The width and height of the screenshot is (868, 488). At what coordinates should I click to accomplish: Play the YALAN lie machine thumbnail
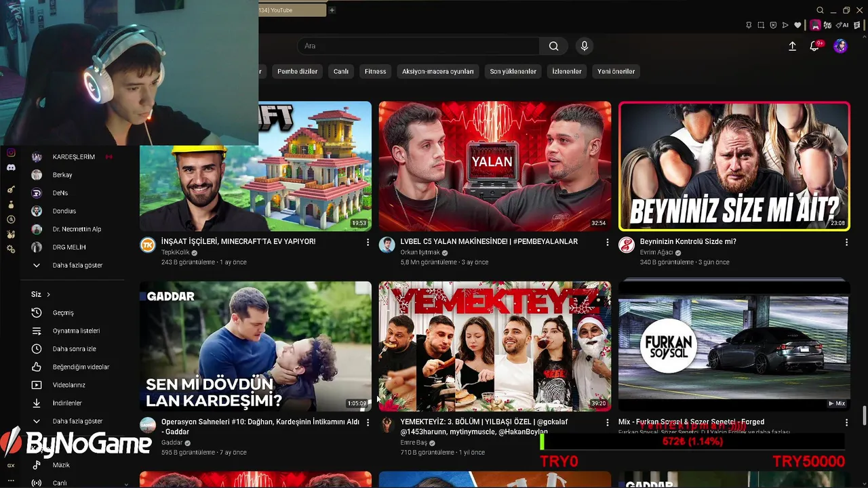(x=495, y=166)
